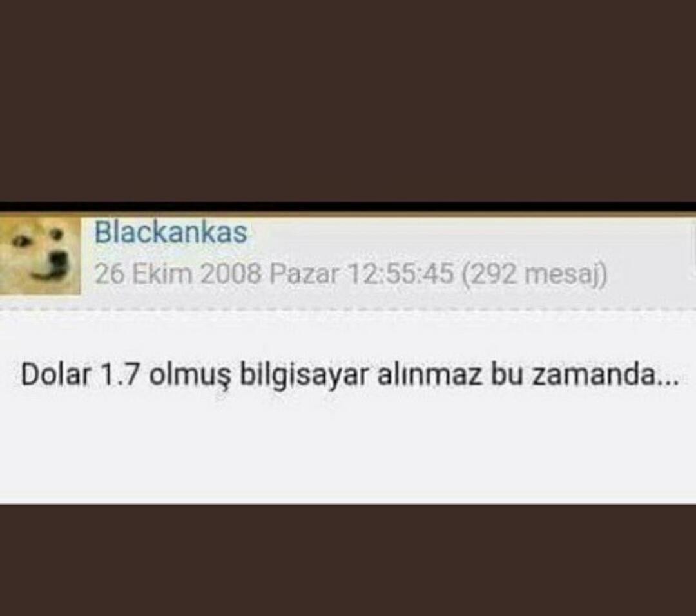Open the Blackankas user profile link
Viewport: 696px width, 616px height.
[x=171, y=232]
